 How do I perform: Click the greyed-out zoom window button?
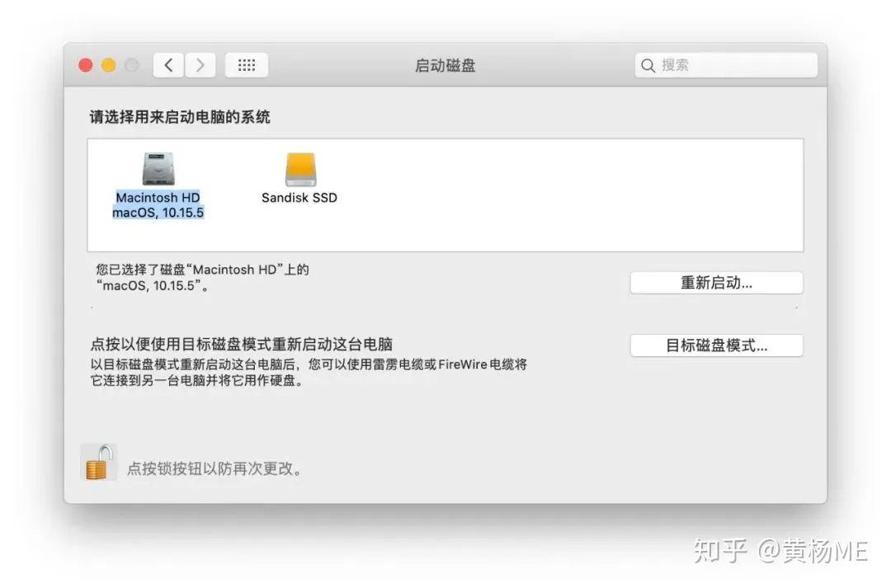[x=131, y=65]
